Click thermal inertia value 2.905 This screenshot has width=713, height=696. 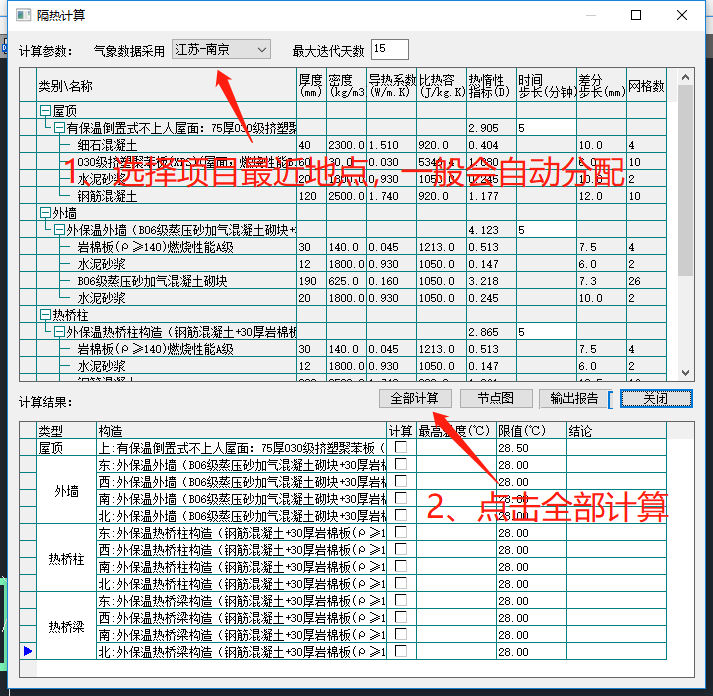coord(492,128)
